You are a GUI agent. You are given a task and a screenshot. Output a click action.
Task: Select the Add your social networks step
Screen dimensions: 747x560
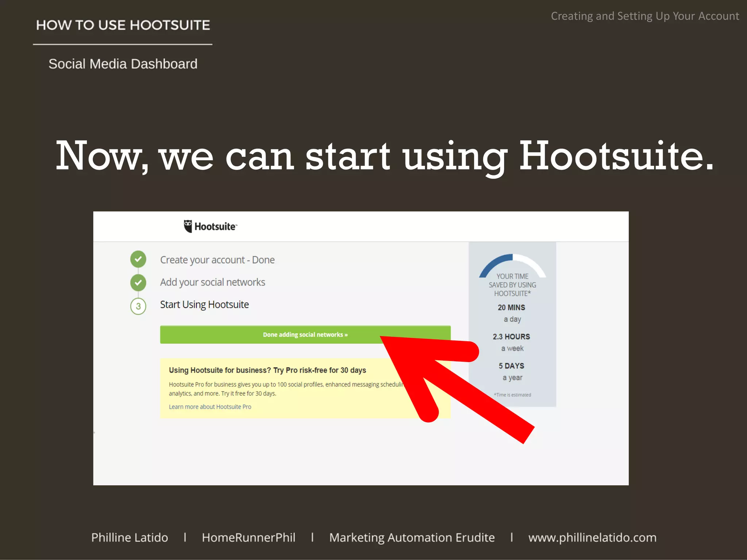tap(213, 283)
